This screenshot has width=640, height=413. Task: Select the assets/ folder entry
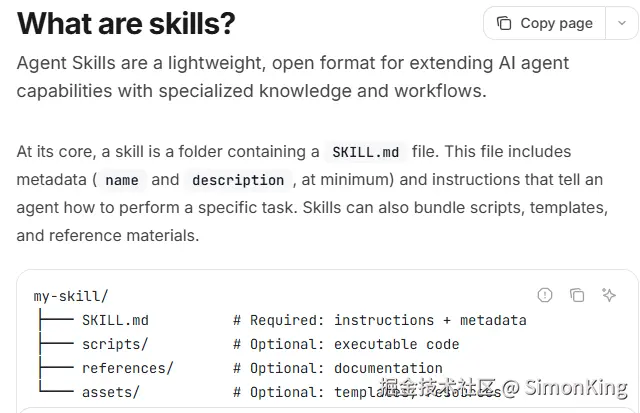coord(111,392)
